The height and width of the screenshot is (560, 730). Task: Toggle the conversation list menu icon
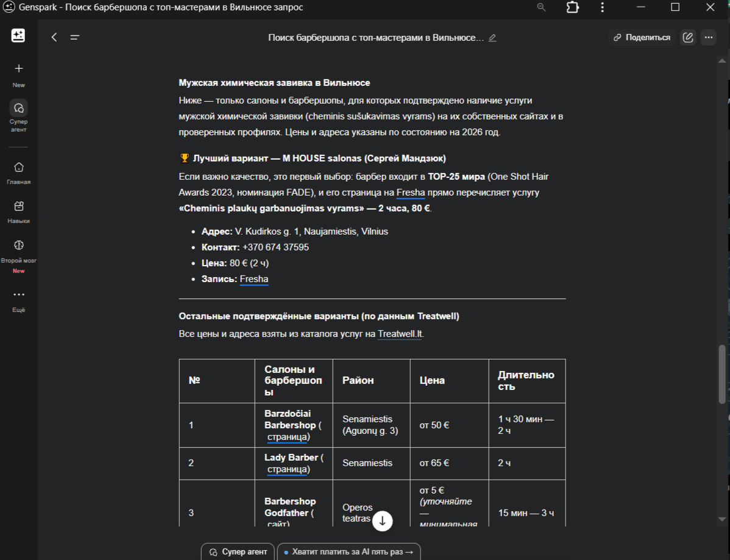[74, 37]
